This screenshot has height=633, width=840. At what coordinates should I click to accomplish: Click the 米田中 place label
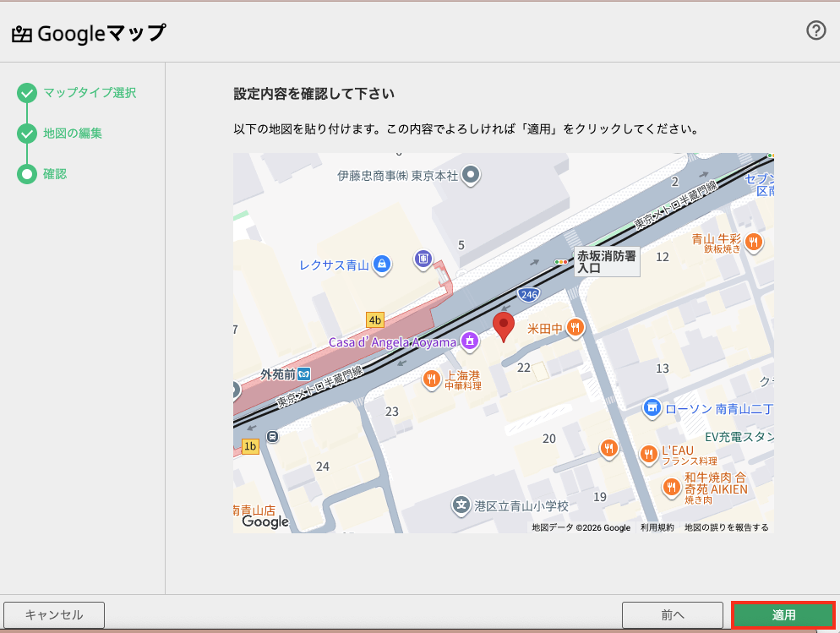click(x=545, y=329)
